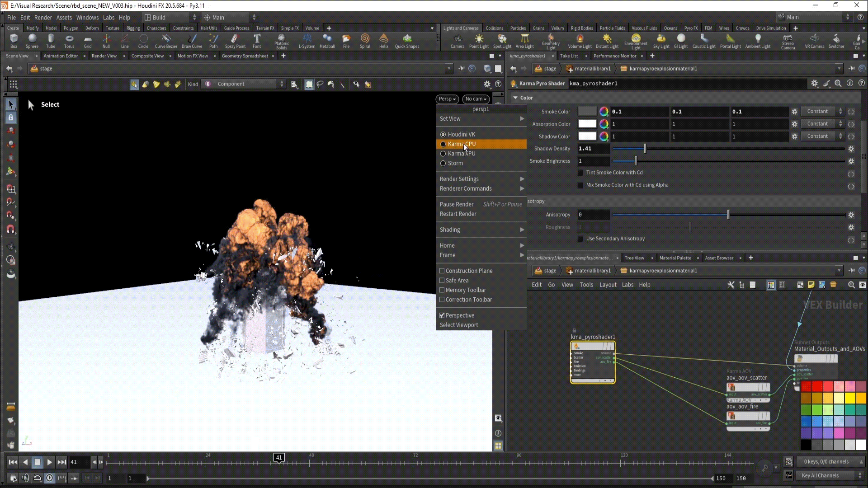This screenshot has height=488, width=868.
Task: Open the Render menu
Action: pyautogui.click(x=43, y=18)
